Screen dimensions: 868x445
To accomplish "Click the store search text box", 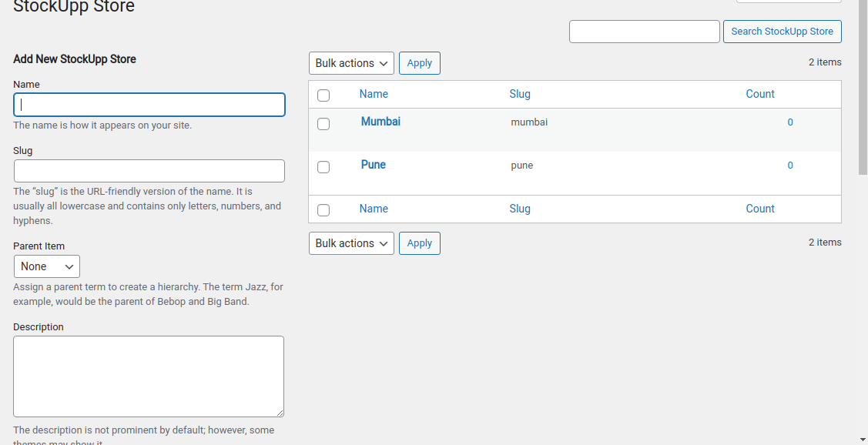I will [644, 32].
